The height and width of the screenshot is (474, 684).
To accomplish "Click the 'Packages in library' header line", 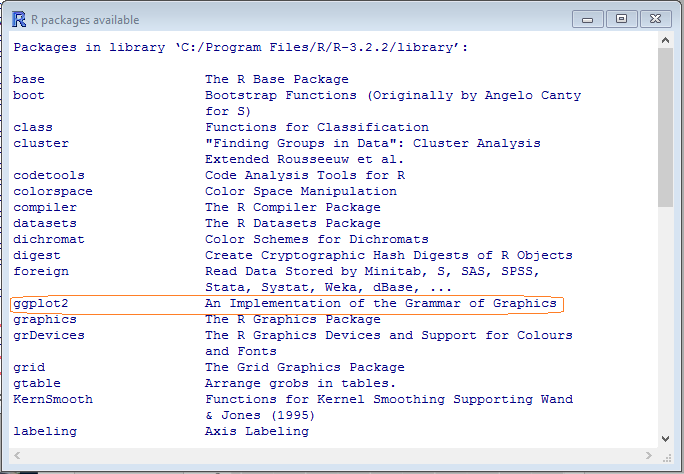I will click(241, 48).
